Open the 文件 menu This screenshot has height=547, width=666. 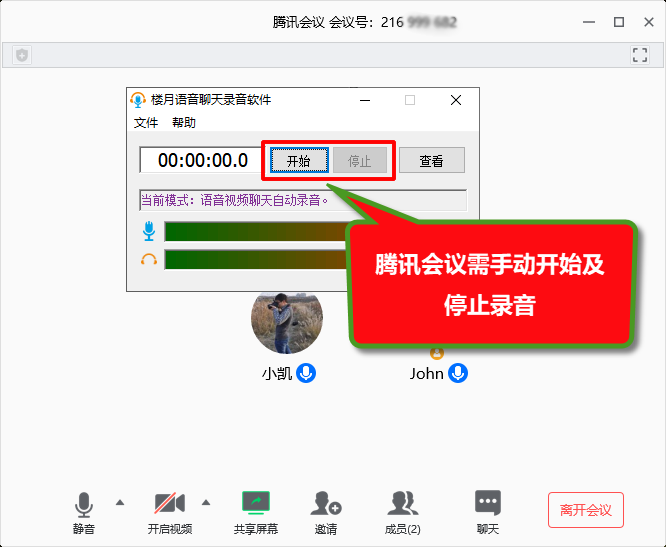146,123
